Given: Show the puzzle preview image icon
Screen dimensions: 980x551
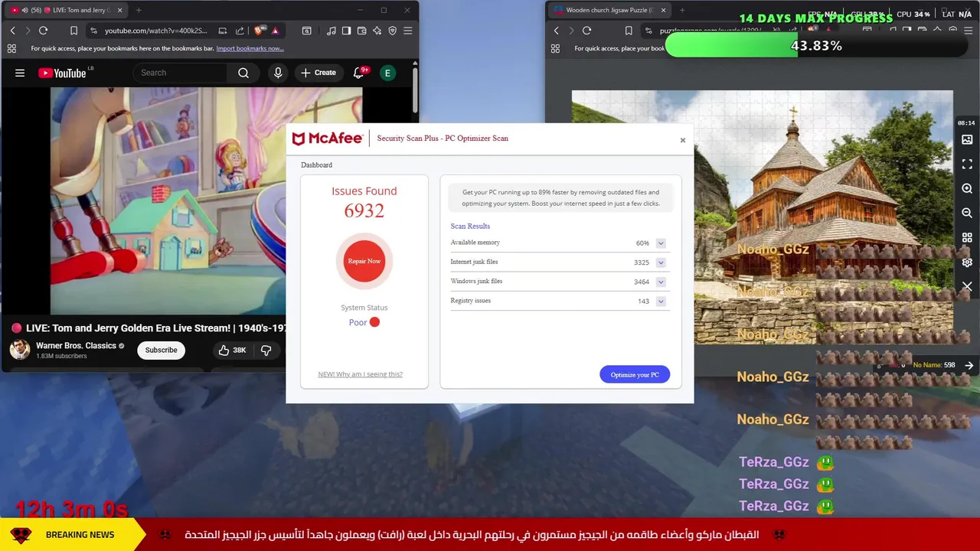Looking at the screenshot, I should [x=967, y=139].
